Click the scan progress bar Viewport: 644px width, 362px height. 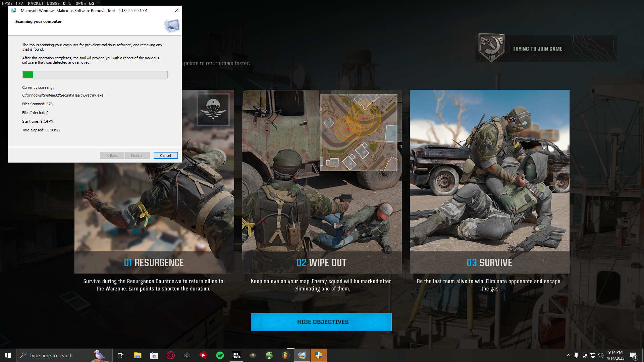(x=95, y=75)
